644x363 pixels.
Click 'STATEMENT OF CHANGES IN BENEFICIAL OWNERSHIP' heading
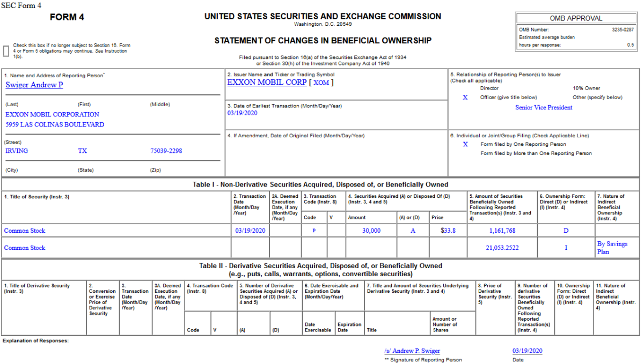(323, 41)
